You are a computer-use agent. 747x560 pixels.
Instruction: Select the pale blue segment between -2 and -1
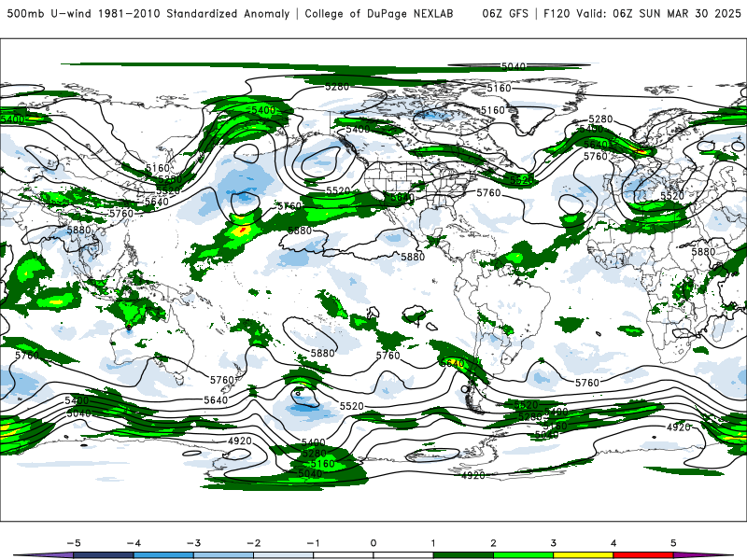(284, 555)
